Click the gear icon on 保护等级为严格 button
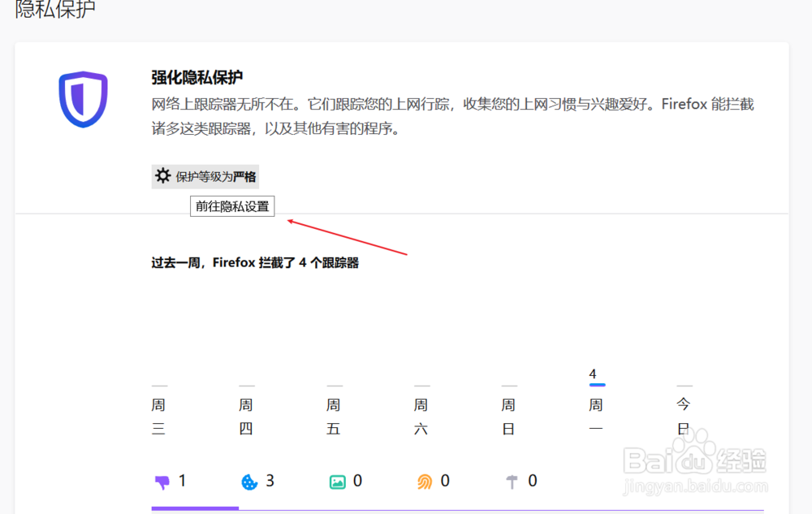812x514 pixels. [161, 175]
